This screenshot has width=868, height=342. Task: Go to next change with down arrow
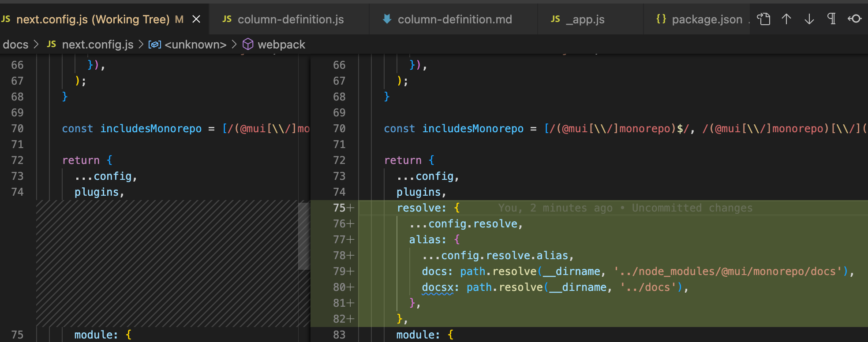pos(809,19)
